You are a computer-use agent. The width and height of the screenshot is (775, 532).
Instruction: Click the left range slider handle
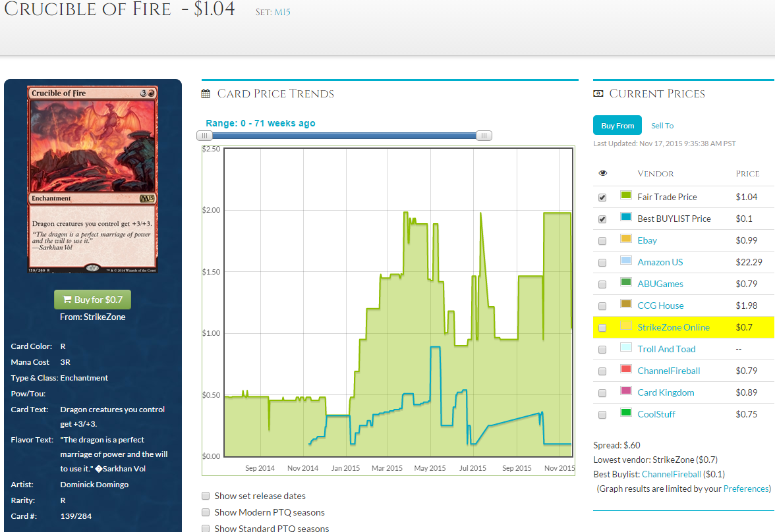pos(204,136)
